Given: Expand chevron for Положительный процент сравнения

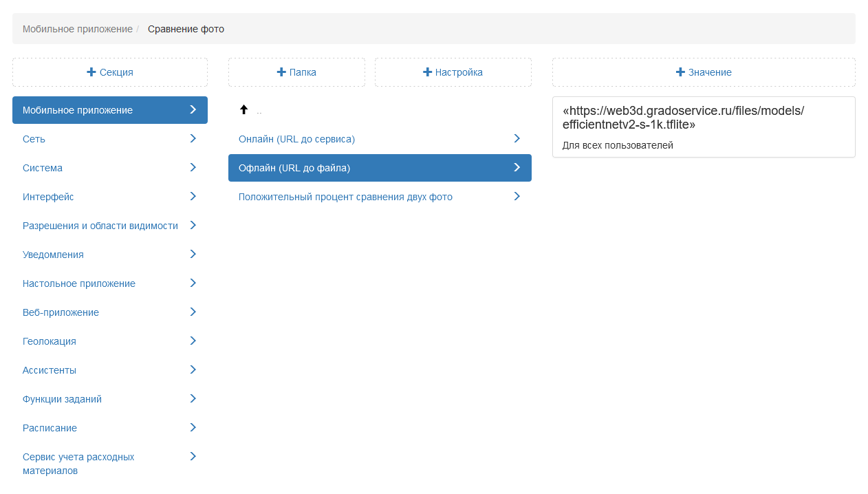Looking at the screenshot, I should [x=517, y=197].
